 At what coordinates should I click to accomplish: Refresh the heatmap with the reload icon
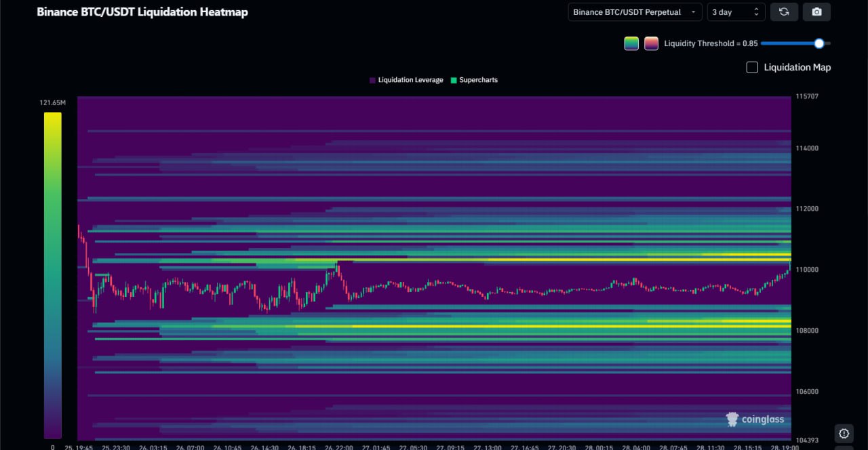point(784,12)
